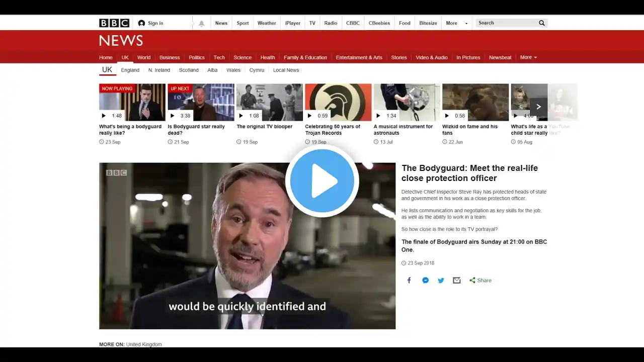Advance the video carousel with the next arrow
This screenshot has width=644, height=362.
tap(538, 107)
